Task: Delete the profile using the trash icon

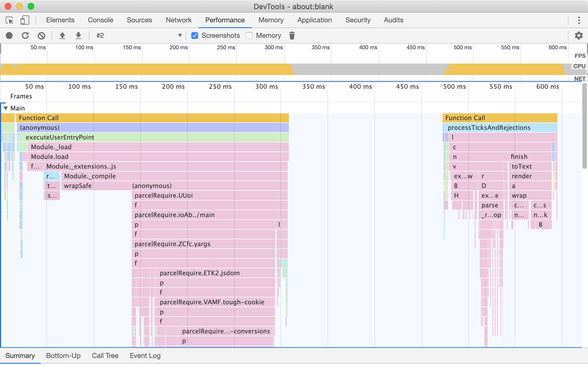Action: 292,36
